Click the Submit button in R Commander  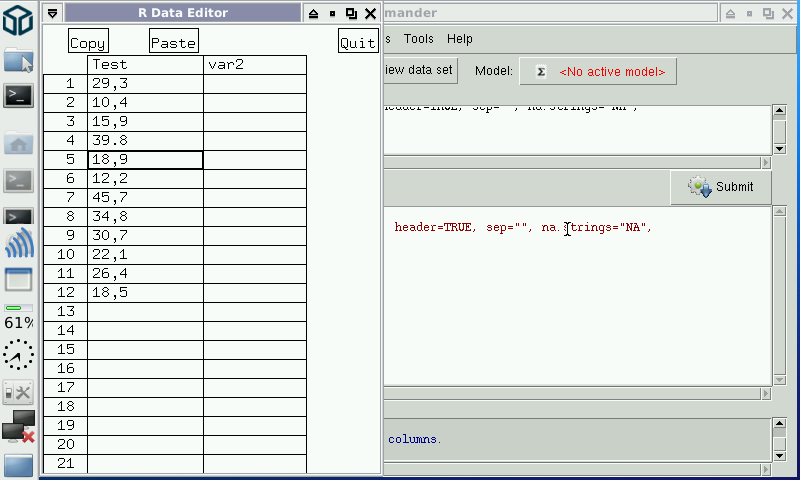click(720, 187)
